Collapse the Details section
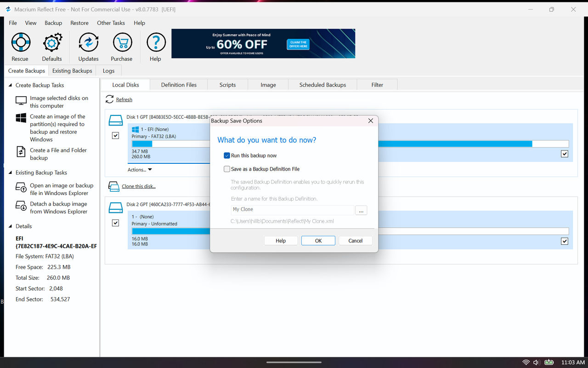The image size is (588, 368). click(x=11, y=226)
